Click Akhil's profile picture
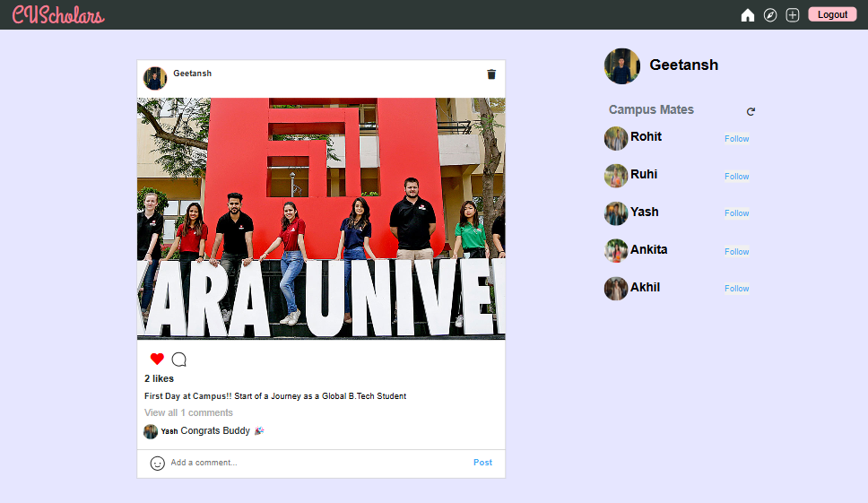 click(x=615, y=289)
